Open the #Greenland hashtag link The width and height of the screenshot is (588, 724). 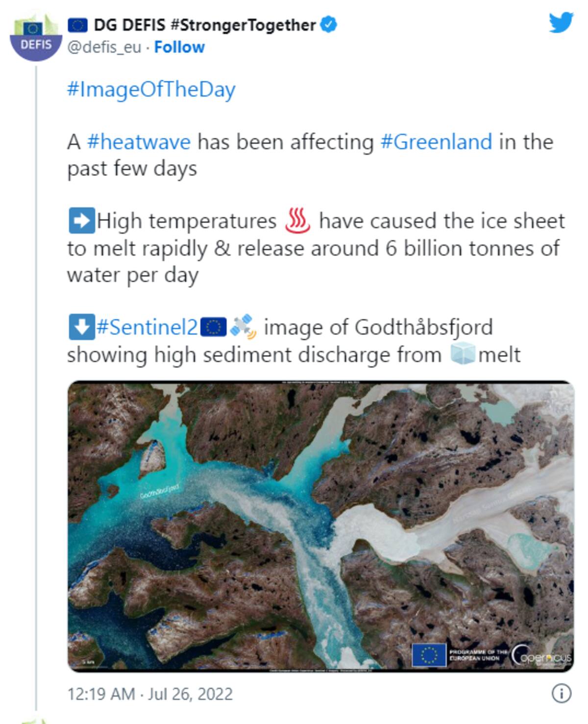click(x=436, y=142)
